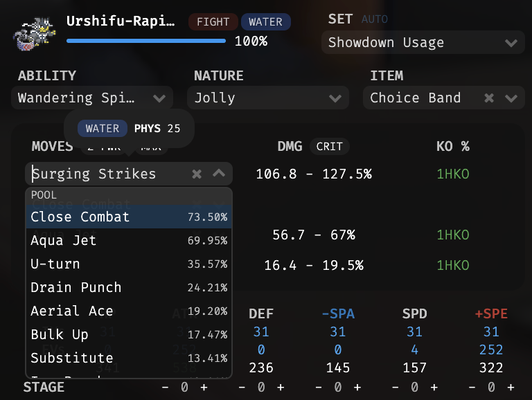Click the SPE final stat 322
Image resolution: width=532 pixels, height=400 pixels.
pyautogui.click(x=491, y=367)
